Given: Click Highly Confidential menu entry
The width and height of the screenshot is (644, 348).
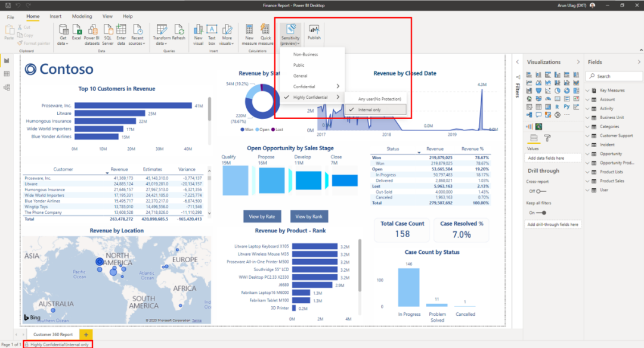Looking at the screenshot, I should click(312, 97).
